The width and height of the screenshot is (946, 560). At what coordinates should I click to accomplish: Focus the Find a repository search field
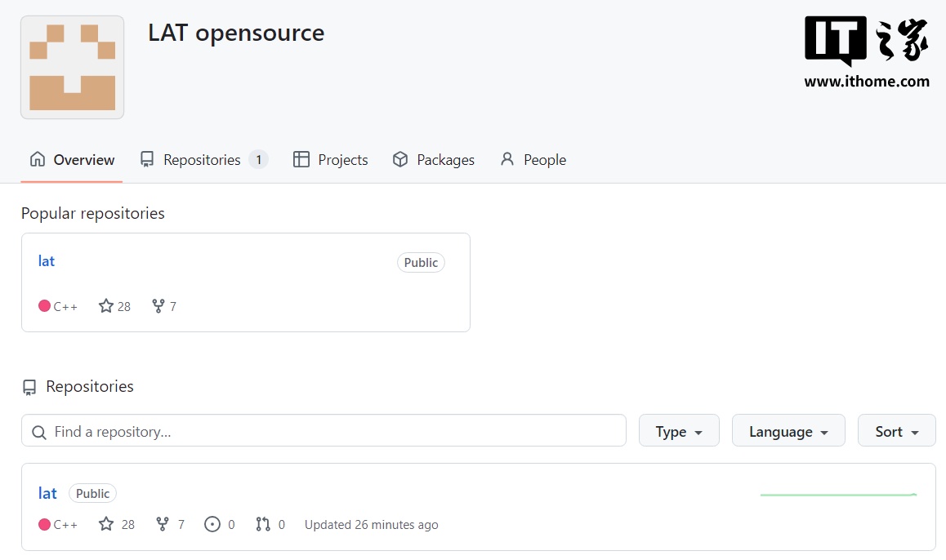[x=335, y=431]
